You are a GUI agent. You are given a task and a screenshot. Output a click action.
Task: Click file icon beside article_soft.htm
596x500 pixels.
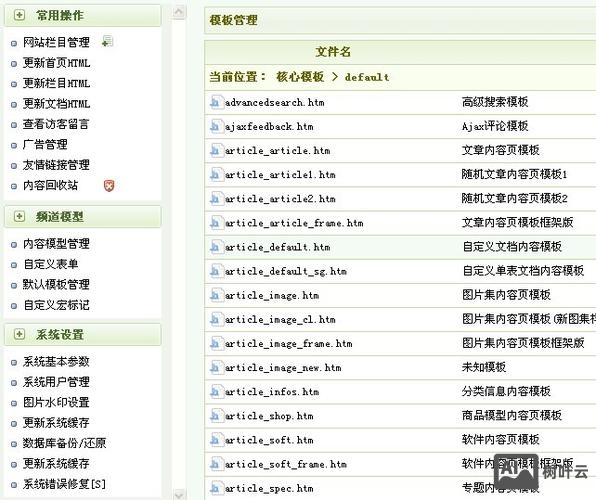(216, 440)
